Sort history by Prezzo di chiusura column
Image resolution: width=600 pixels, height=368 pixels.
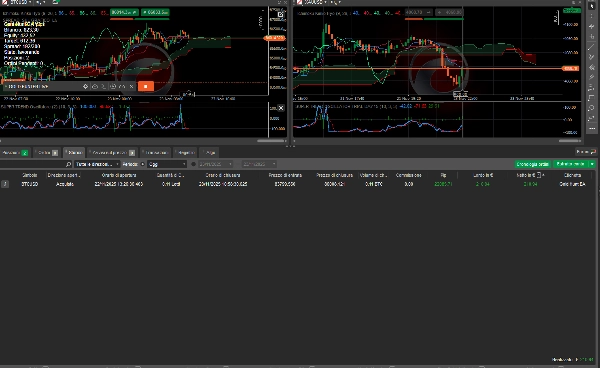click(334, 175)
